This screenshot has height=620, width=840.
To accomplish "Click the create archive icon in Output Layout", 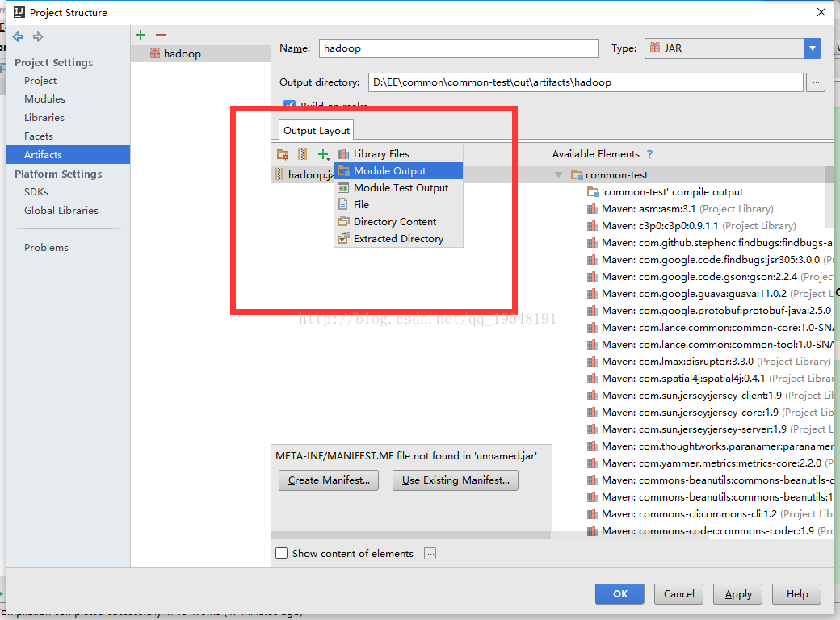I will [303, 154].
